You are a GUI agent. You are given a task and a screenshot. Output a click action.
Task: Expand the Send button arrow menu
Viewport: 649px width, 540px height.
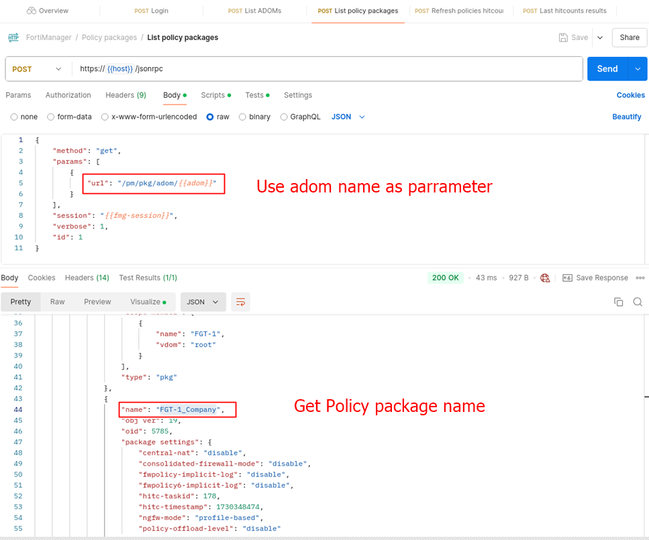pos(639,69)
